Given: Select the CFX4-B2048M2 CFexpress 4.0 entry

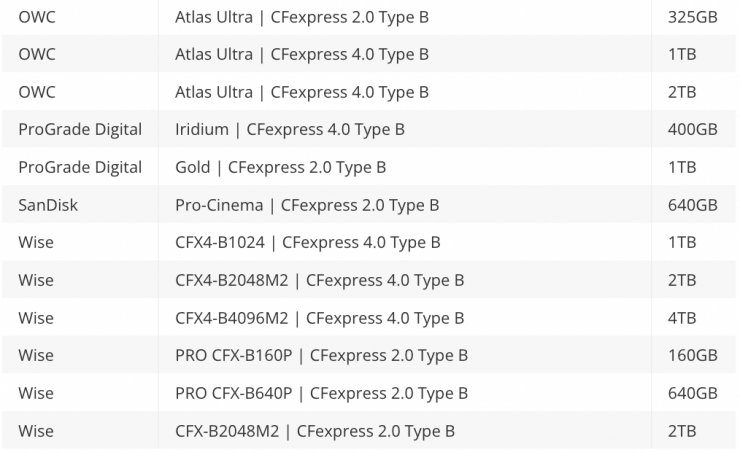Looking at the screenshot, I should point(319,280).
